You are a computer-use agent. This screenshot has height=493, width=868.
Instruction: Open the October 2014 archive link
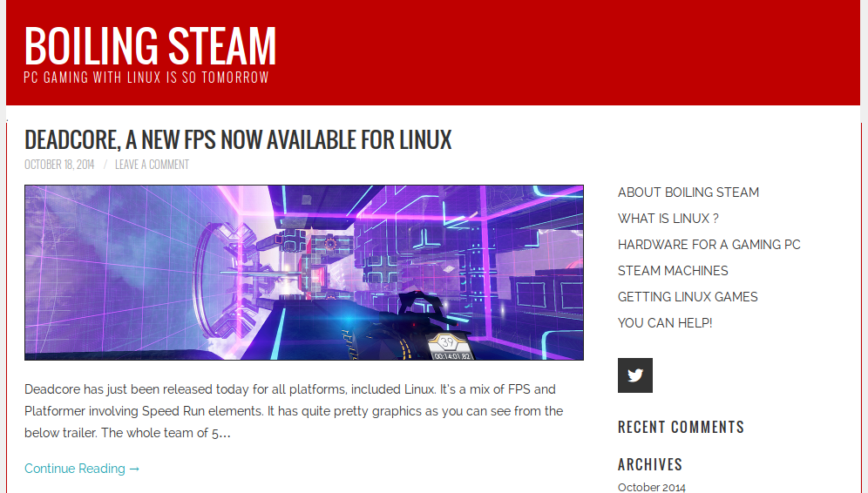651,487
